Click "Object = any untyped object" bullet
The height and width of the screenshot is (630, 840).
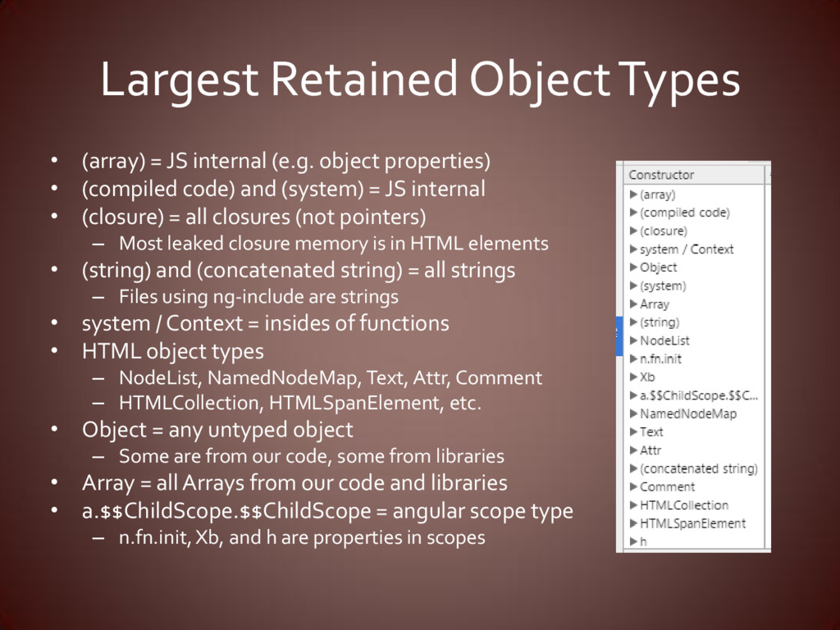[217, 430]
